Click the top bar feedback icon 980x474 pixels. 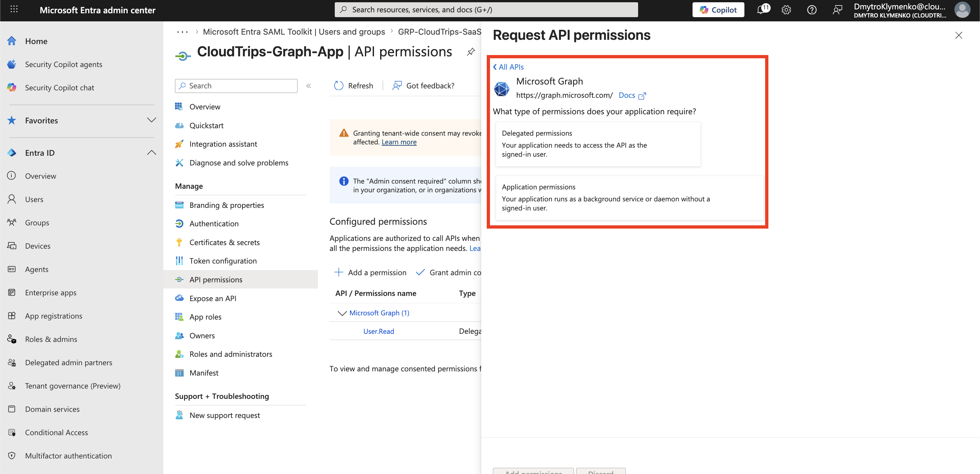point(837,10)
